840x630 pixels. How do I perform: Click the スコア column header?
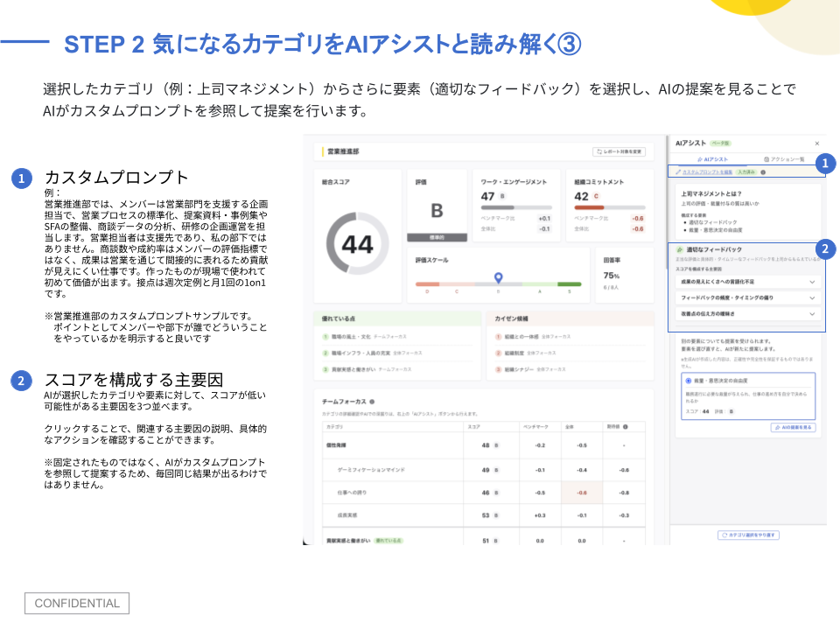(473, 427)
